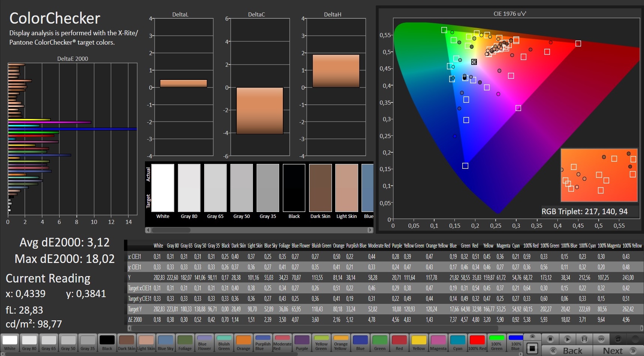Click the refresh arrows icon
The image size is (644, 356).
coord(618,339)
